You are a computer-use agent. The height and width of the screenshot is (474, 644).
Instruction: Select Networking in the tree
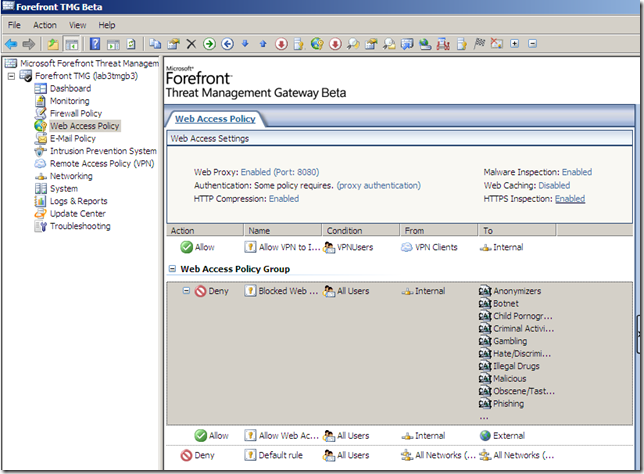point(71,176)
